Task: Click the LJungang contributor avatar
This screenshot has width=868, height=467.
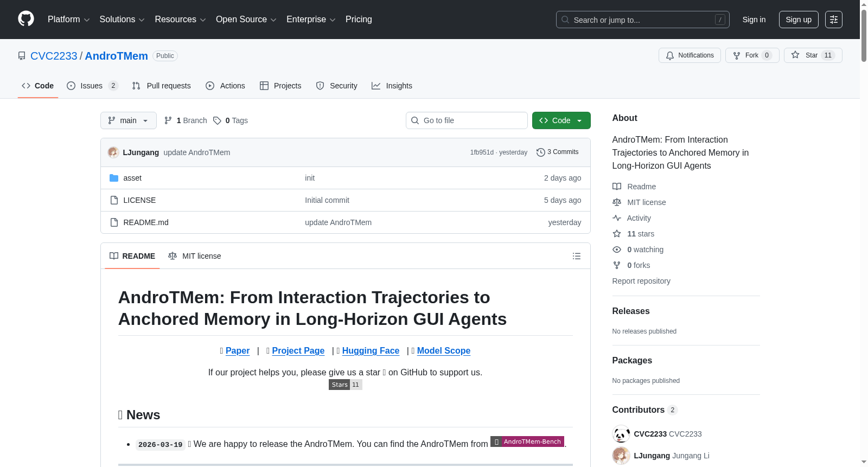Action: [x=621, y=456]
